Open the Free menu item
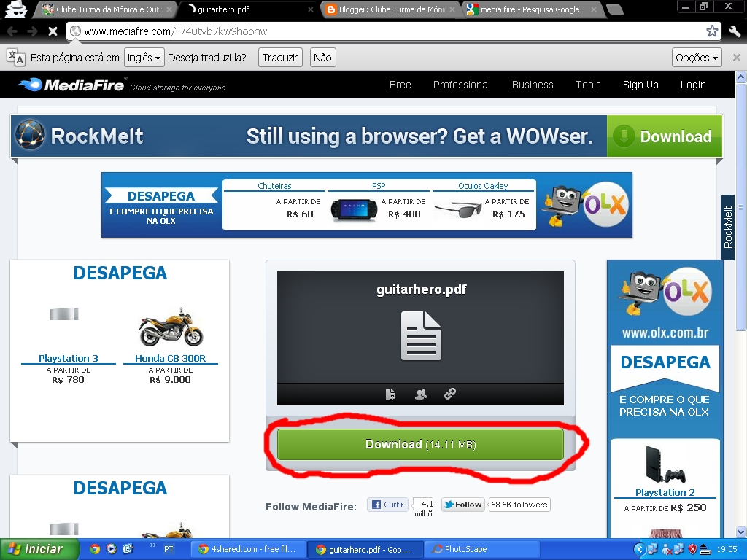747x560 pixels. [x=400, y=85]
